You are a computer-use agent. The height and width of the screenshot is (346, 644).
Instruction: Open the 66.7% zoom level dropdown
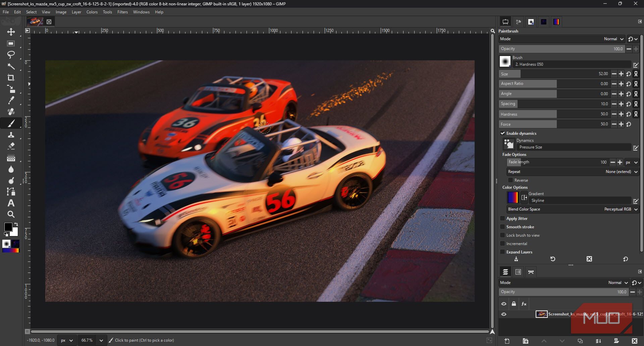(101, 340)
